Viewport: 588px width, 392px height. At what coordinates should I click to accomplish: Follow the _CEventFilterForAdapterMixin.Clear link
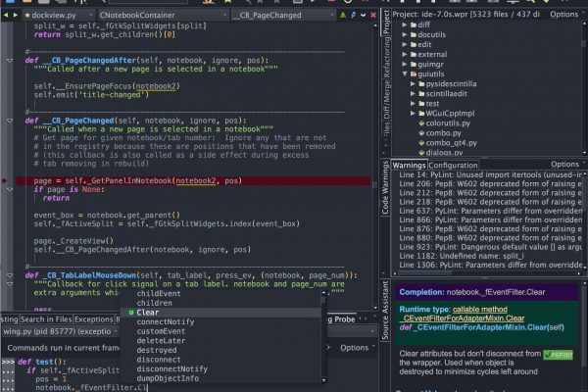pyautogui.click(x=463, y=318)
